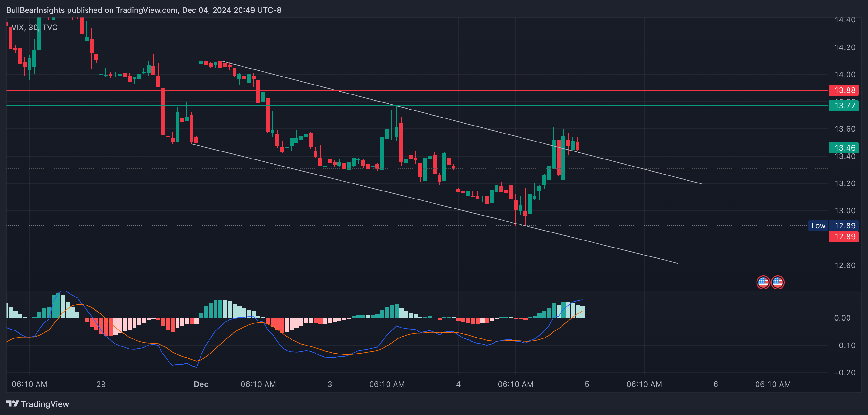Click the red 12.89 price label
Viewport: 868px width, 415px height.
(844, 236)
